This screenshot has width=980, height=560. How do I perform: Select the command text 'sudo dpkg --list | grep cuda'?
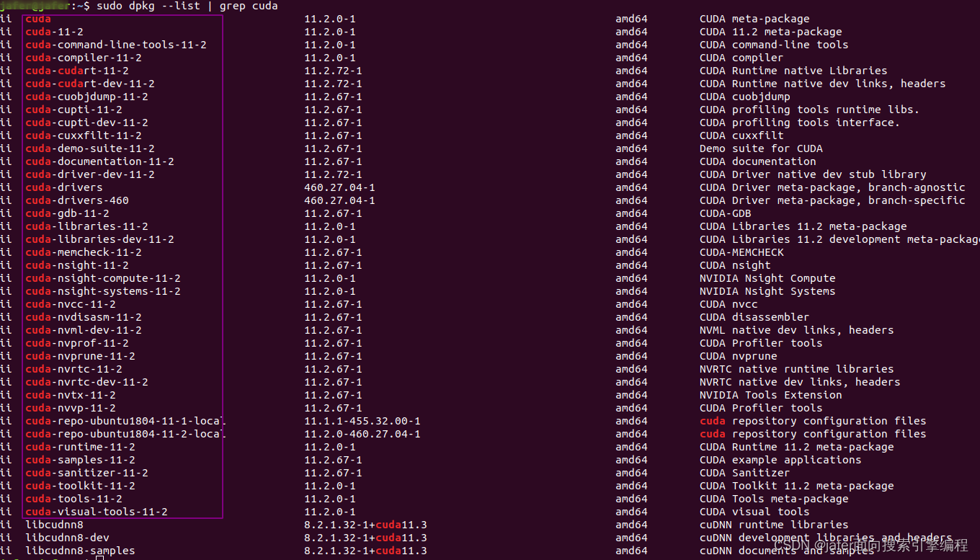pos(187,6)
